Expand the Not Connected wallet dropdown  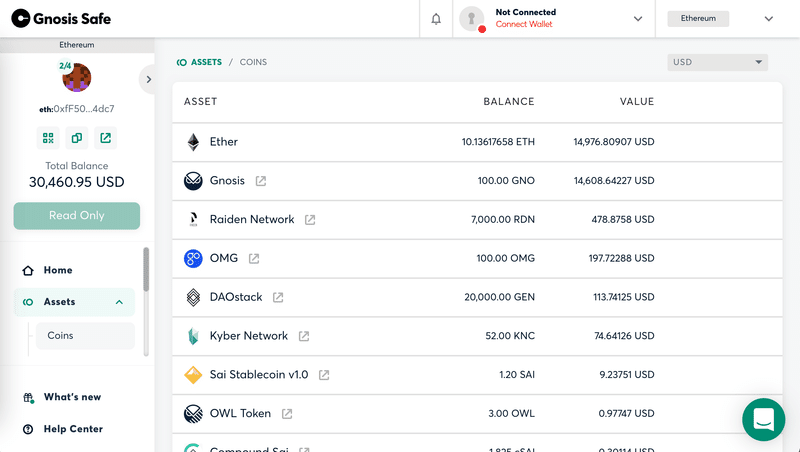point(638,19)
